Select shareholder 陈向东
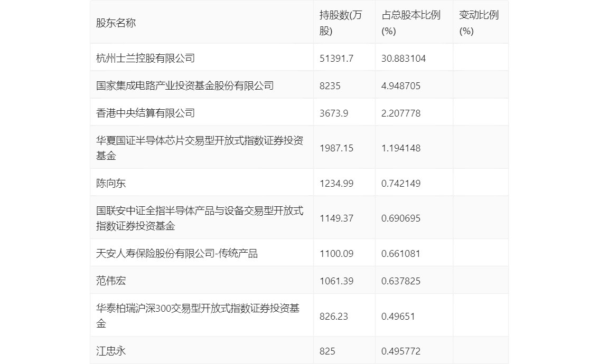This screenshot has height=364, width=599. pyautogui.click(x=111, y=183)
